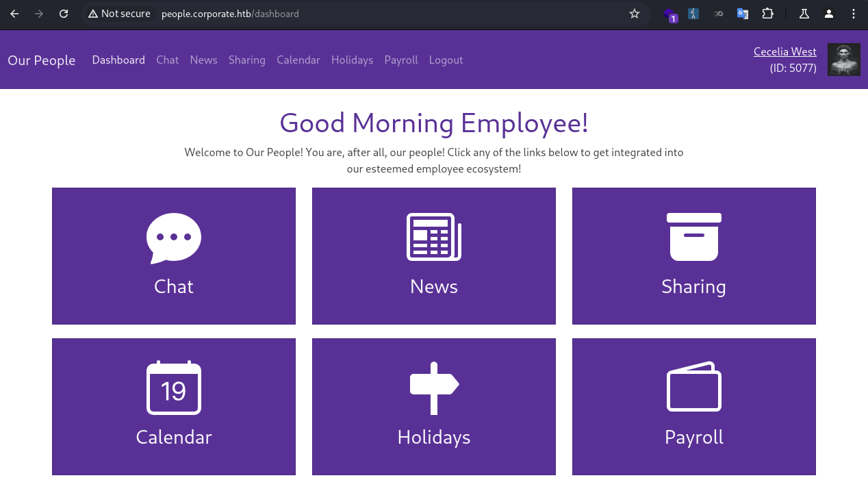Click the user profile avatar photo
Image resolution: width=868 pixels, height=504 pixels.
(x=843, y=60)
